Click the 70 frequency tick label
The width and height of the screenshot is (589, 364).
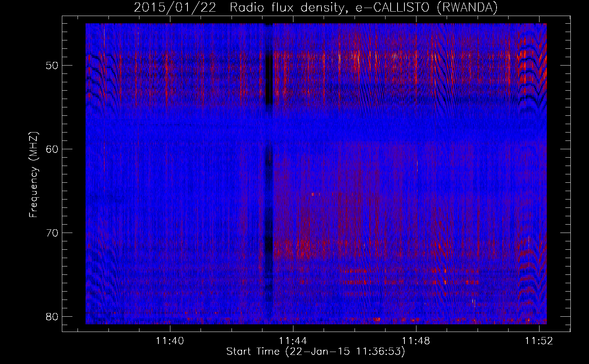52,233
